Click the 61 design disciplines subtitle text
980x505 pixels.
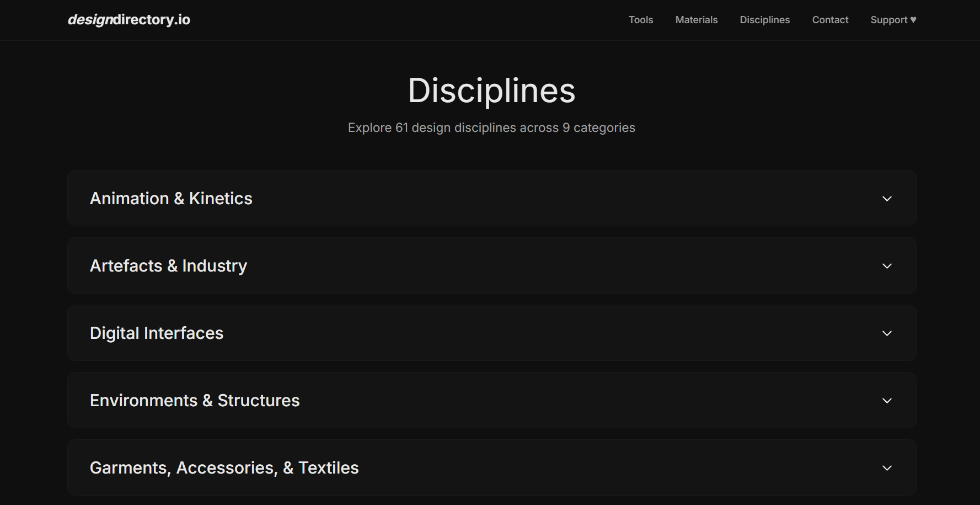(491, 127)
